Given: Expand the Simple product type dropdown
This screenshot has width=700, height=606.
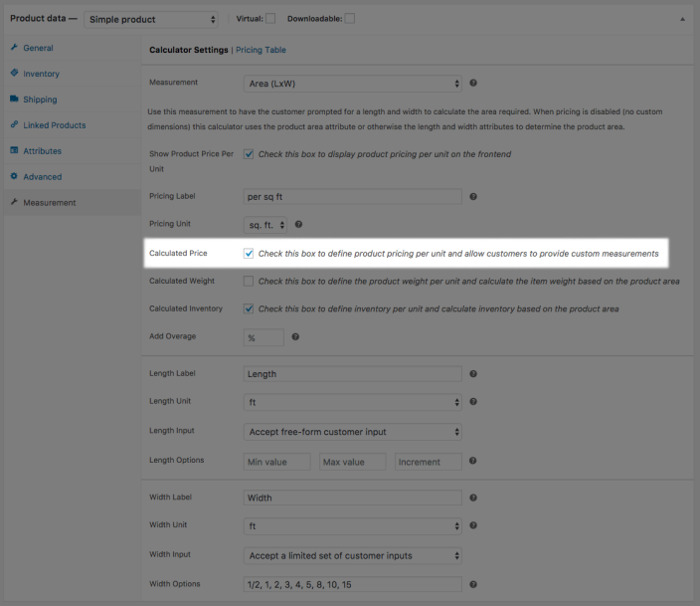Looking at the screenshot, I should pos(151,19).
